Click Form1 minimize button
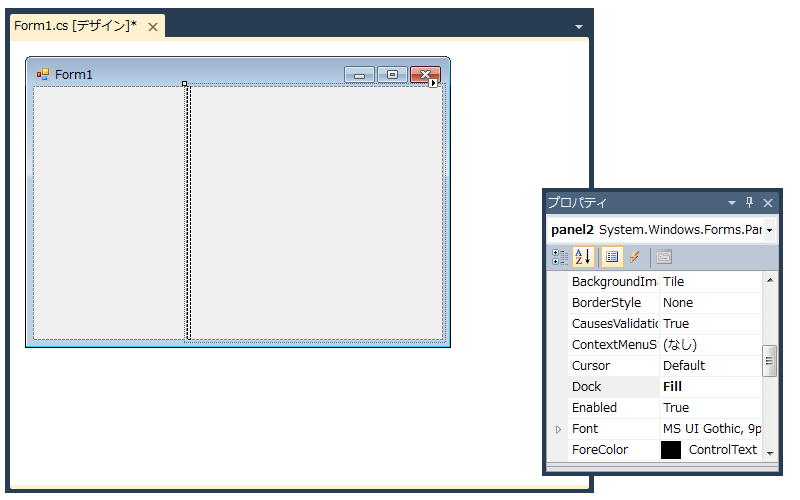This screenshot has height=500, width=800. 359,75
